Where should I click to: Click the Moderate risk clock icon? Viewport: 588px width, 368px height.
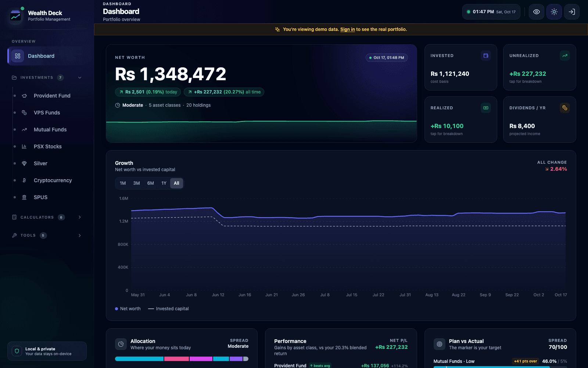point(118,105)
